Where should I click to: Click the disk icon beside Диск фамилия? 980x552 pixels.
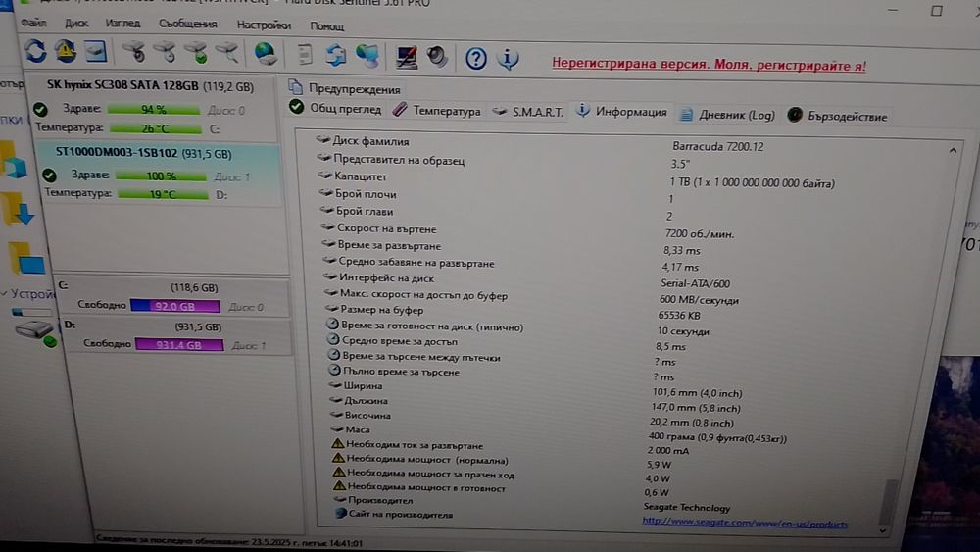pos(322,140)
